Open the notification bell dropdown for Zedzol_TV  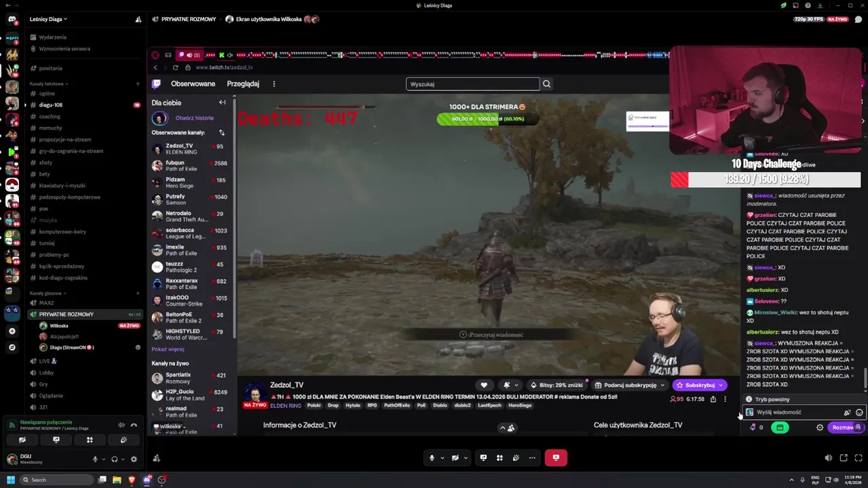click(511, 385)
